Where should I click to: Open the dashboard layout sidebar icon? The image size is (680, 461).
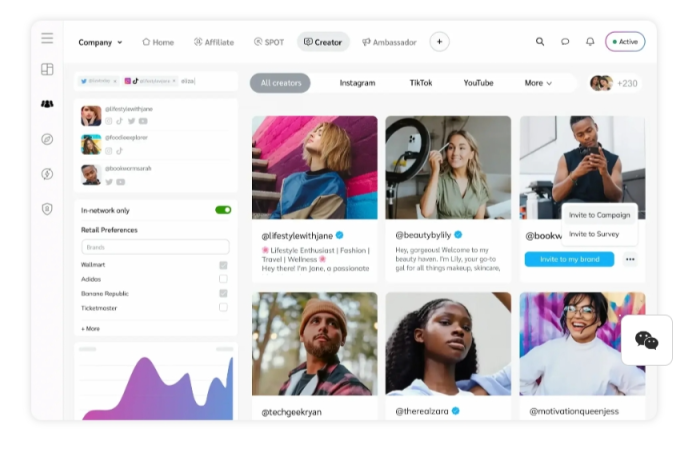pyautogui.click(x=47, y=69)
